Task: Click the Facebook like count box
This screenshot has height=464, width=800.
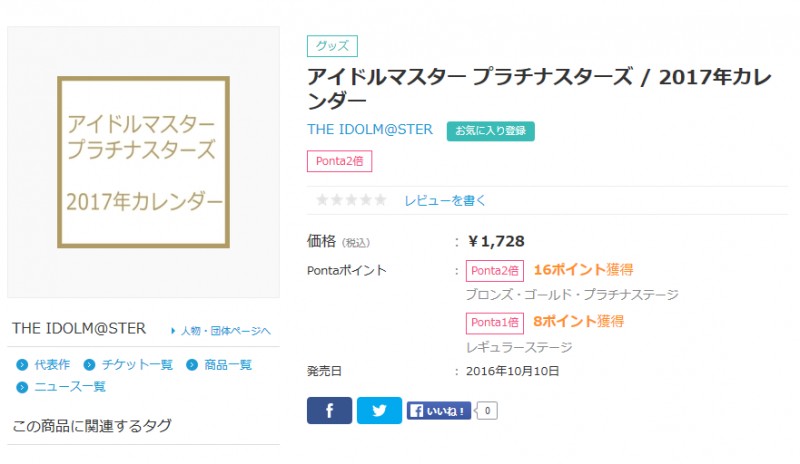Action: [x=487, y=410]
